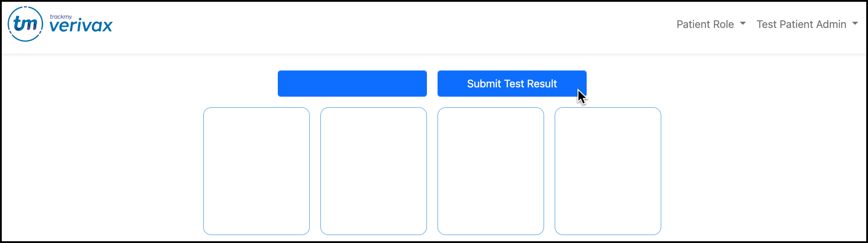This screenshot has width=868, height=243.
Task: Click the blank blue button left of Submit
Action: point(352,83)
